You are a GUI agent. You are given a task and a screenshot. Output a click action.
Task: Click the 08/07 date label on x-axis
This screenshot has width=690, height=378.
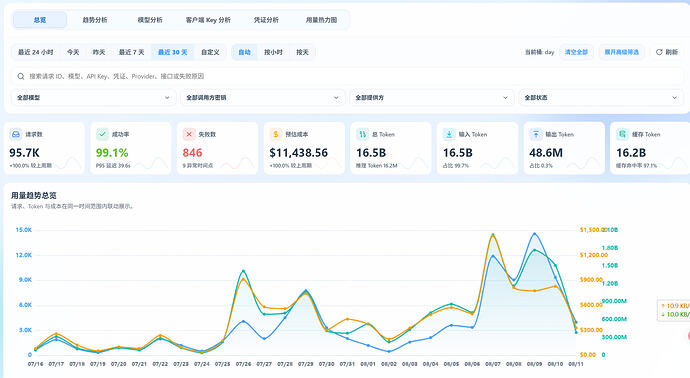[493, 364]
